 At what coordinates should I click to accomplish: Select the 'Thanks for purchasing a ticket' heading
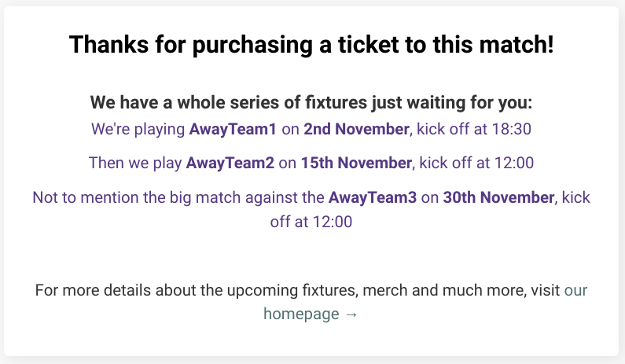[x=311, y=44]
